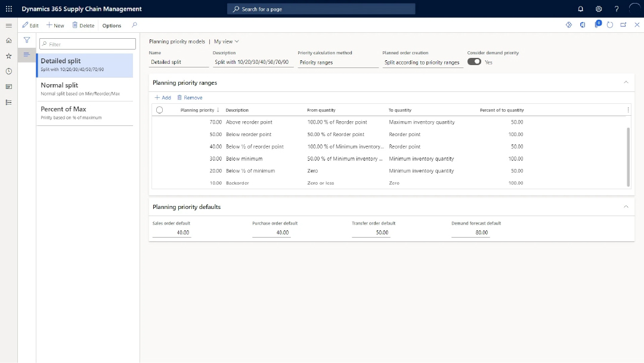Open the settings gear icon

599,9
